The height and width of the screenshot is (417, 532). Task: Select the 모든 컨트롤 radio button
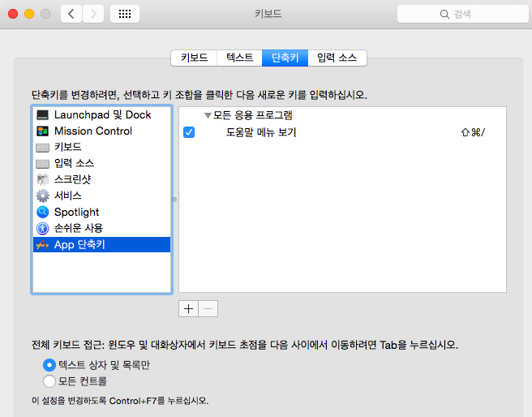49,380
